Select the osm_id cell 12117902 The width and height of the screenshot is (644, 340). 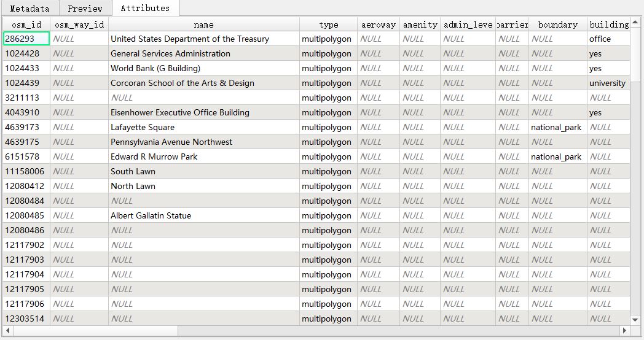coord(26,245)
